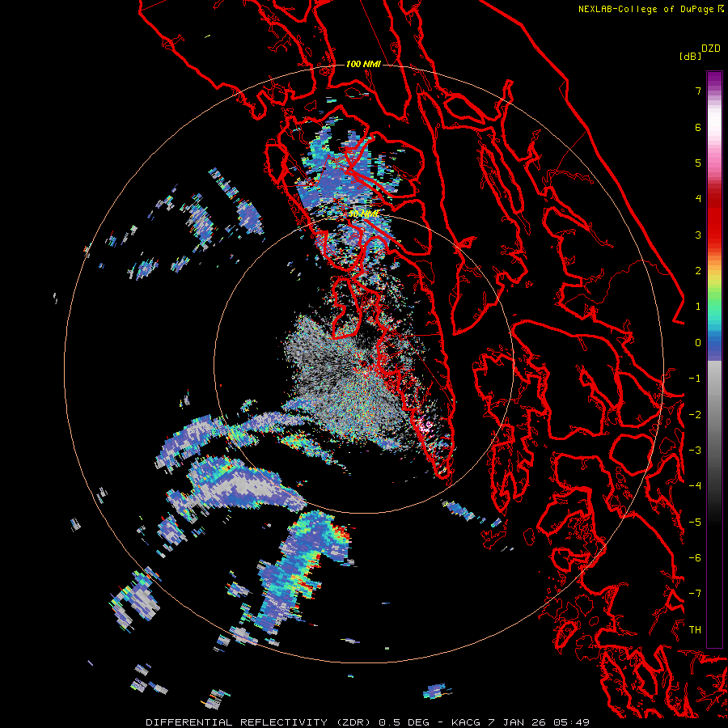
Task: Click the -7 value on the color scale
Action: 695,594
